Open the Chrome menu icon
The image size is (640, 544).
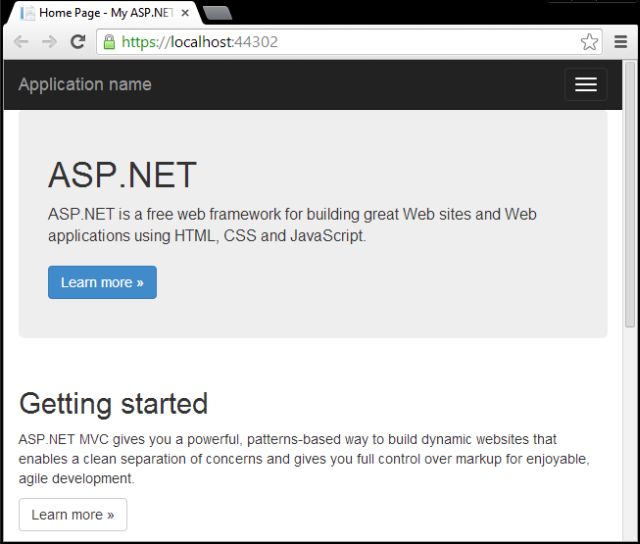coord(620,42)
